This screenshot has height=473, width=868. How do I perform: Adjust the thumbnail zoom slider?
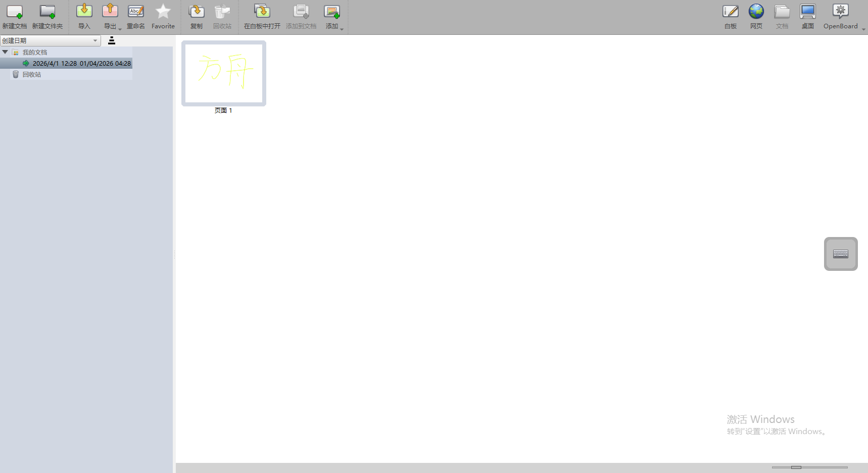[x=796, y=467]
